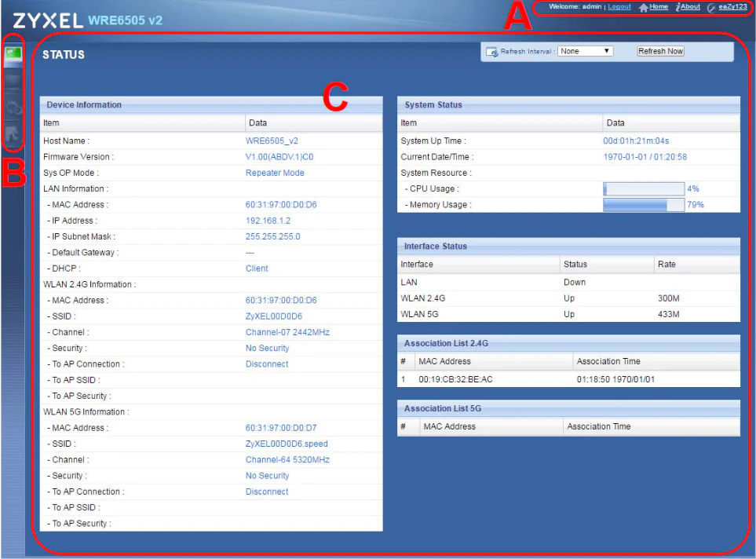Select MAC address 00:19:CB:32:BE:AC in association list

[455, 379]
